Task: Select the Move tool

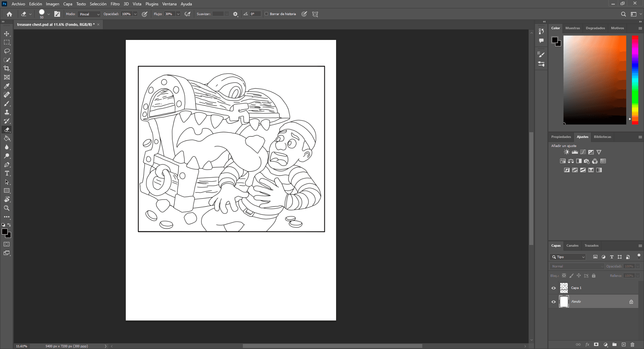Action: click(x=7, y=34)
